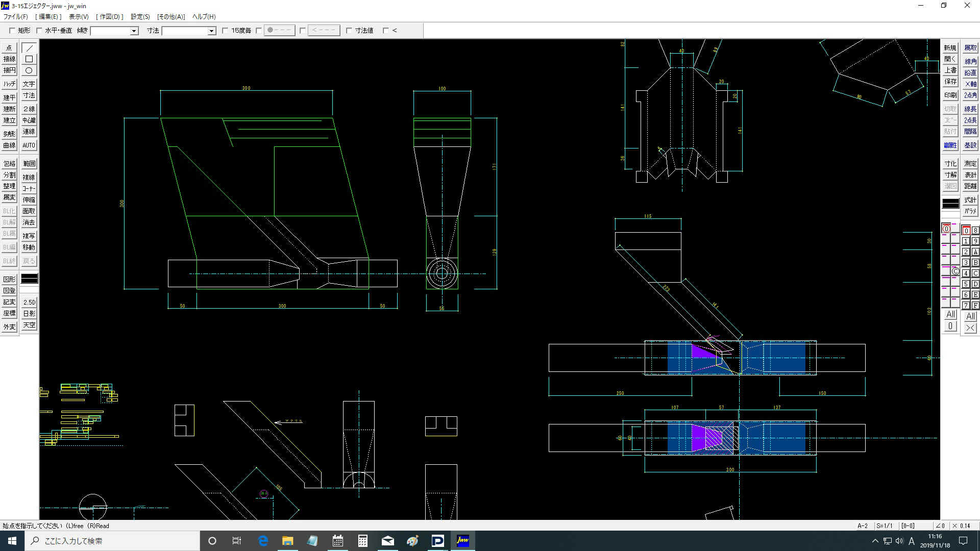Click the 保存 save button
Image resolution: width=980 pixels, height=551 pixels.
[x=950, y=82]
